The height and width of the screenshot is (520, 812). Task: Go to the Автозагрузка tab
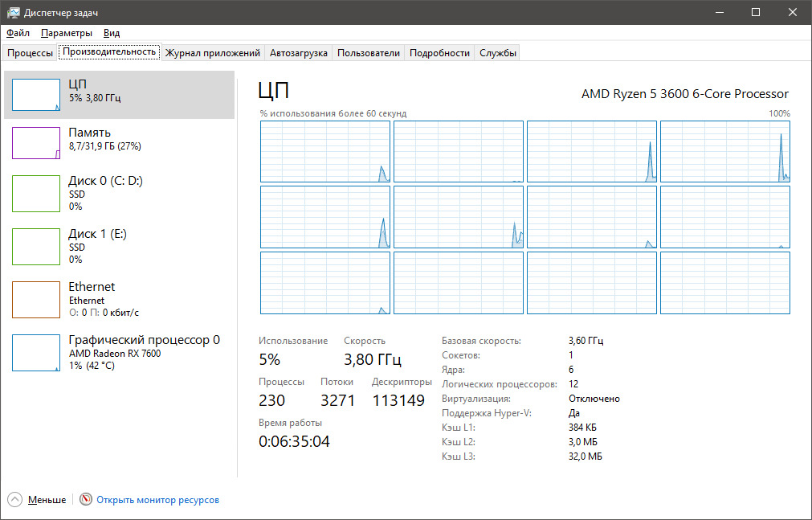[298, 53]
